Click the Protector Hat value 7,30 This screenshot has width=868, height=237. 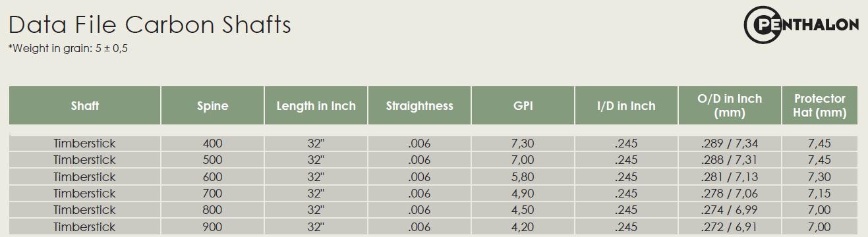(820, 176)
